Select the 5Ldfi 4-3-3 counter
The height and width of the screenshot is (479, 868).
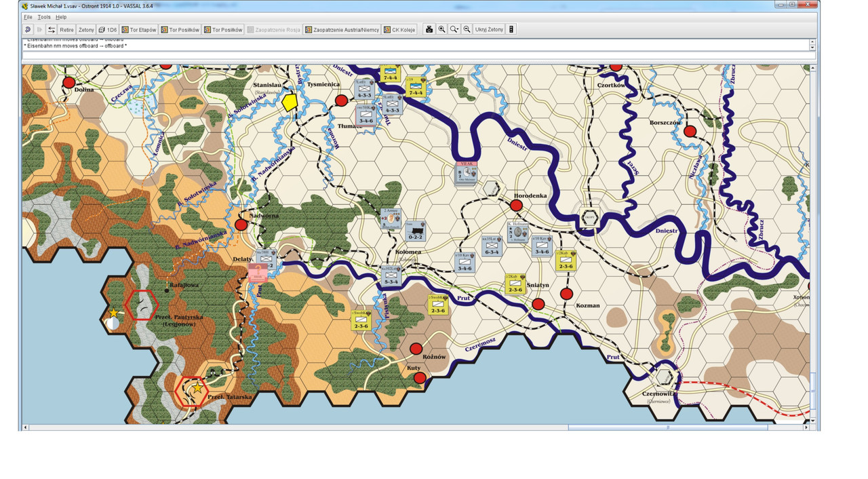coord(392,104)
